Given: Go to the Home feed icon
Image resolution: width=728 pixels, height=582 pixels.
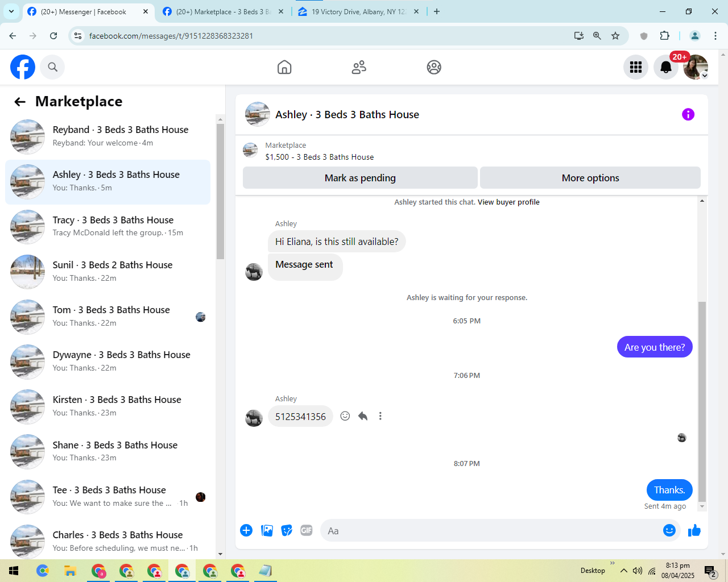Looking at the screenshot, I should click(x=284, y=67).
